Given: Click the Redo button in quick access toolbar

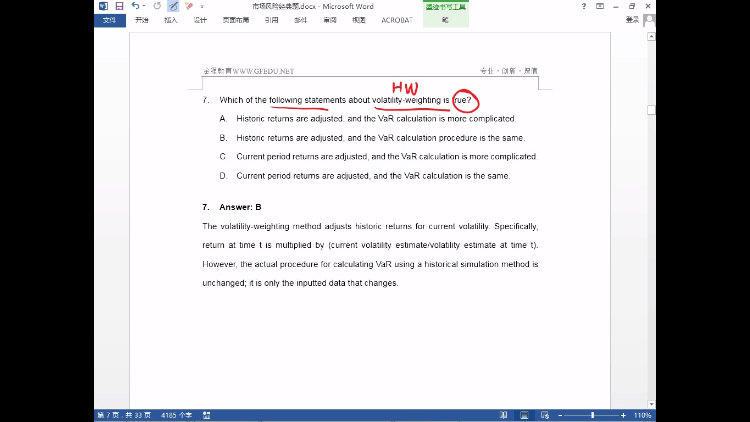Looking at the screenshot, I should coord(157,6).
